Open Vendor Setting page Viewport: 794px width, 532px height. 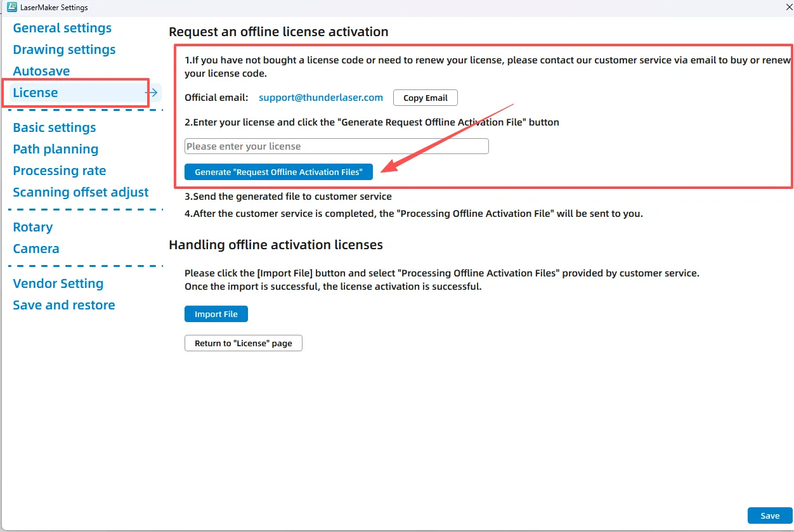(58, 283)
